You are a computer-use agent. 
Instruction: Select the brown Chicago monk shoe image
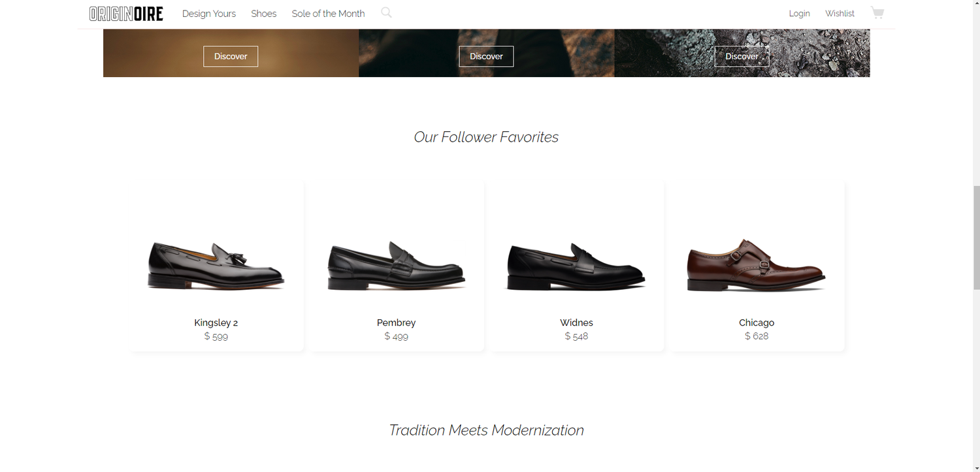[x=757, y=265]
